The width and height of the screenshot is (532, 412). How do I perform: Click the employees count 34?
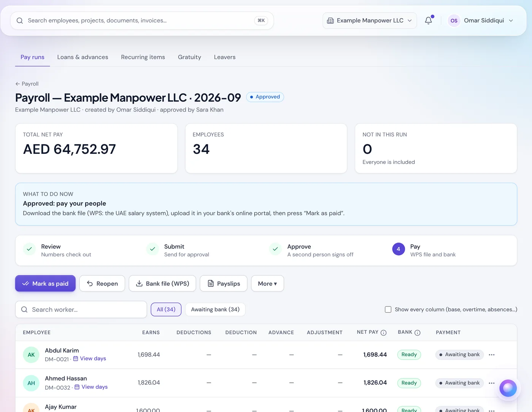click(201, 149)
